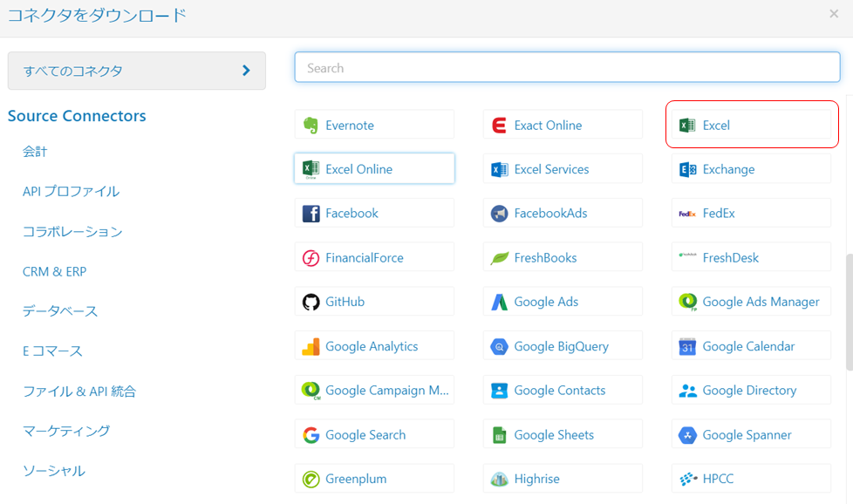Image resolution: width=853 pixels, height=504 pixels.
Task: Choose the Evernote connector label
Action: click(350, 126)
